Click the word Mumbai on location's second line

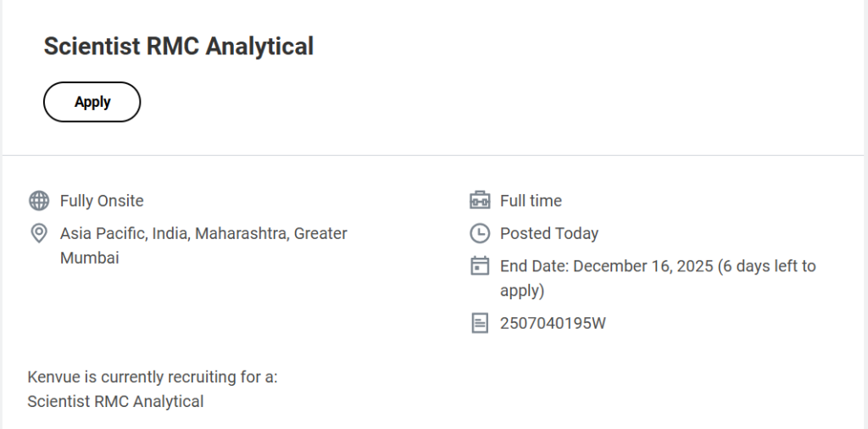[x=89, y=258]
